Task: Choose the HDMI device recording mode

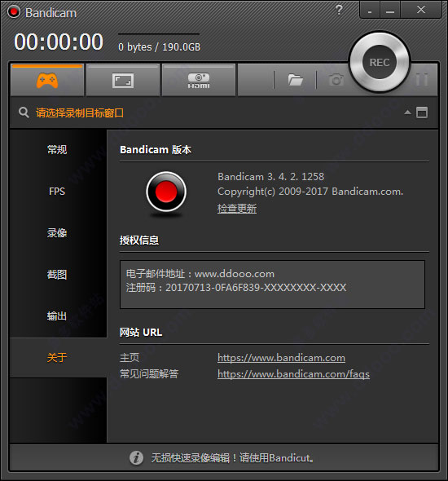Action: pyautogui.click(x=199, y=81)
